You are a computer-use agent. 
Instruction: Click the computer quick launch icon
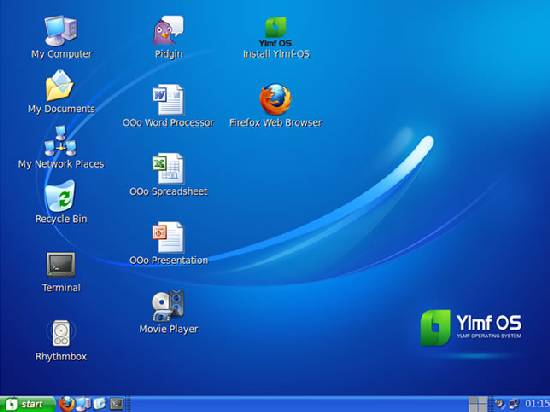point(83,404)
